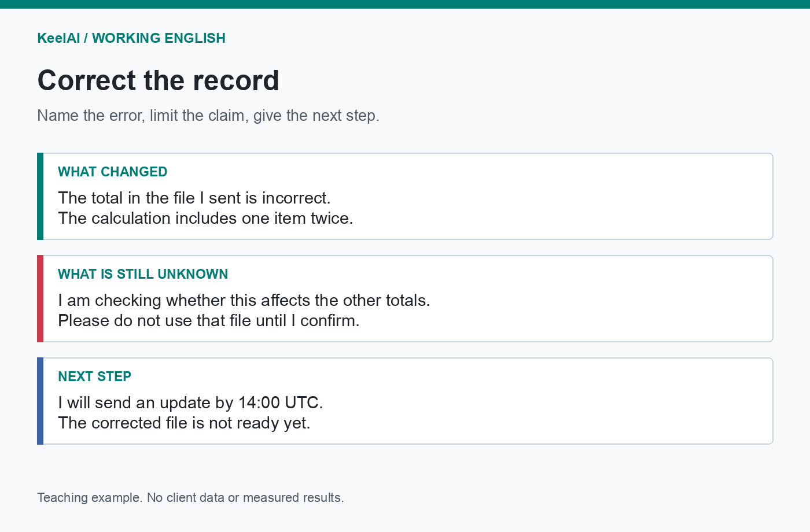
Task: Click the teal banner strip at page top
Action: (x=405, y=4)
